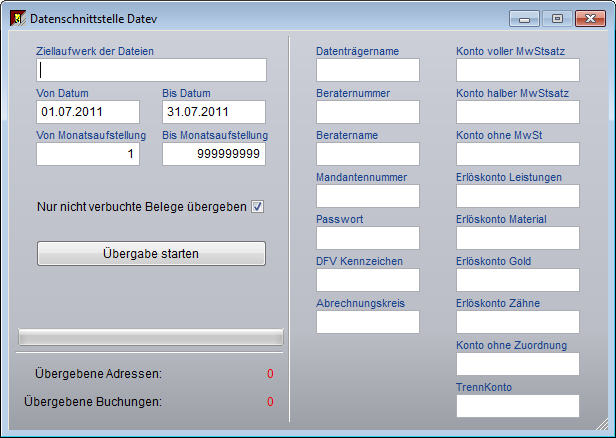
Task: Close the Datenschnittstelle Datev window
Action: tap(590, 18)
